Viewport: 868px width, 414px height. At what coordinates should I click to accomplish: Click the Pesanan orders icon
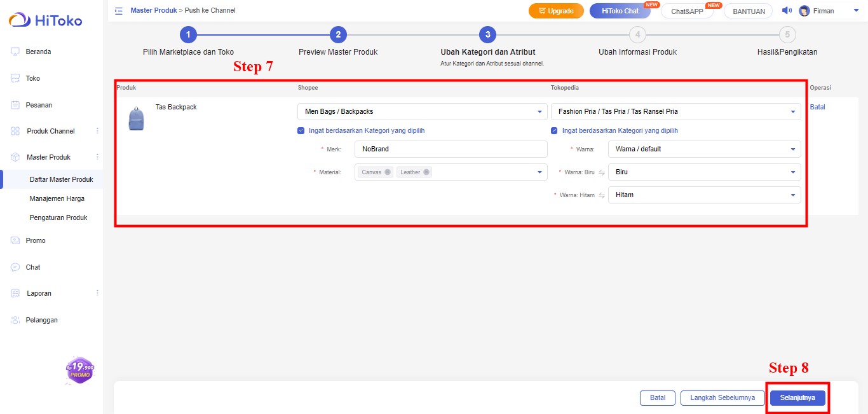coord(15,105)
